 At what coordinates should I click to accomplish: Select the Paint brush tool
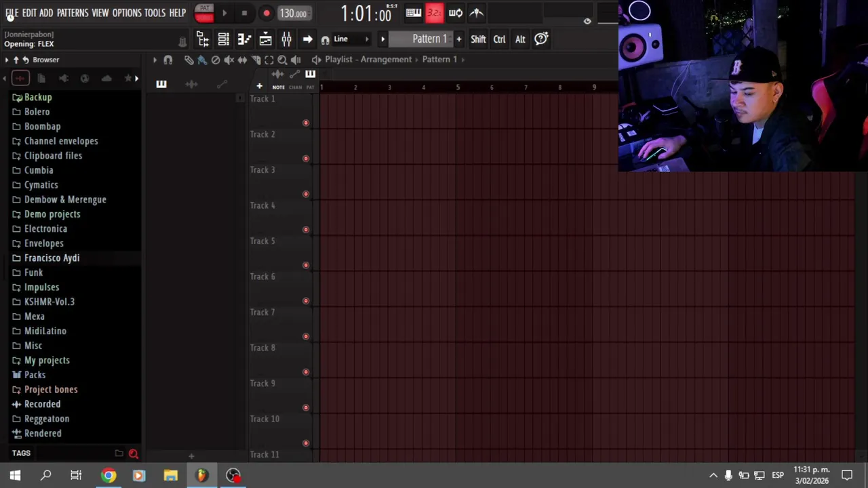202,60
